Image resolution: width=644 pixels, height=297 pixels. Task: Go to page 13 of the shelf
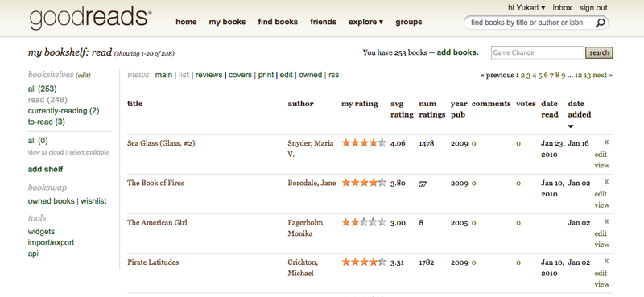tap(588, 75)
